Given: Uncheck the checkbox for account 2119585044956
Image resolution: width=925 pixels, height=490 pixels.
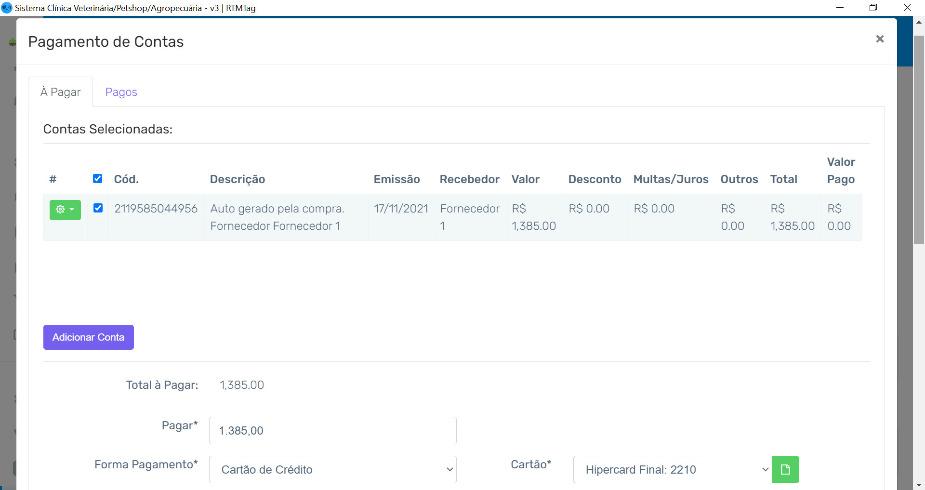Looking at the screenshot, I should [x=97, y=208].
